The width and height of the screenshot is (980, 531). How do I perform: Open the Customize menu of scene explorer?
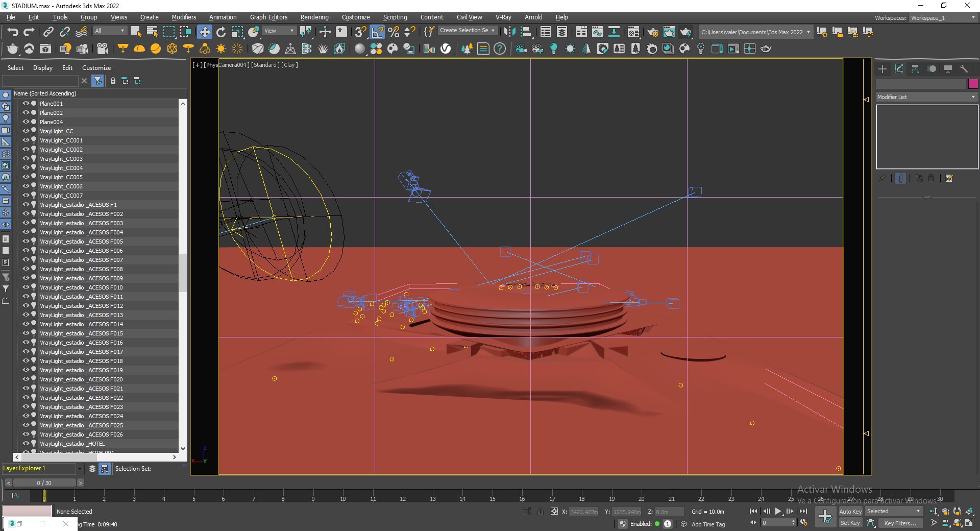tap(96, 68)
